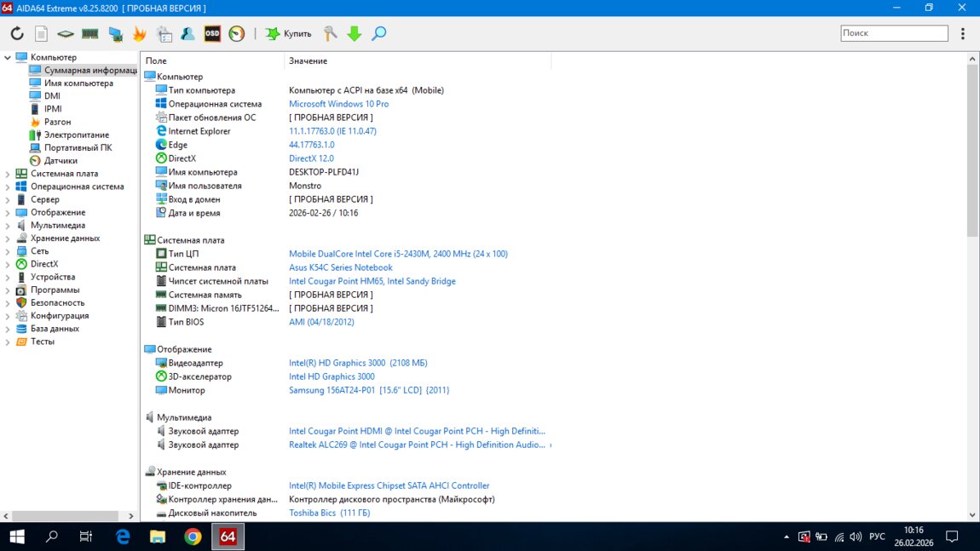Open the Report icon in the toolbar
980x551 pixels.
coord(41,34)
